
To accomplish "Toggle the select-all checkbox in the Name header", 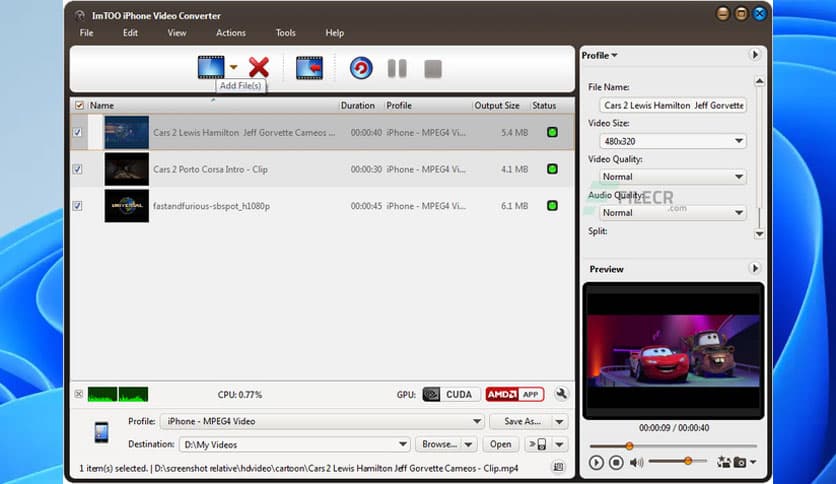I will tap(79, 106).
